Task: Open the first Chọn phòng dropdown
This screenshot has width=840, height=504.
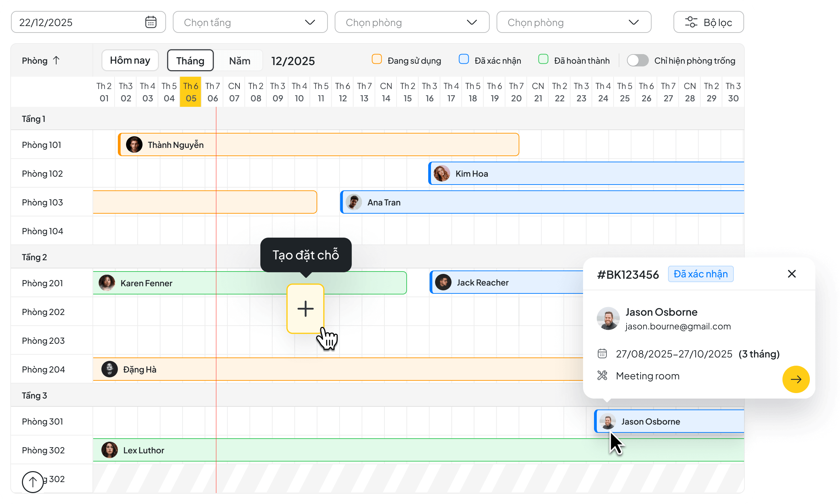Action: (412, 22)
